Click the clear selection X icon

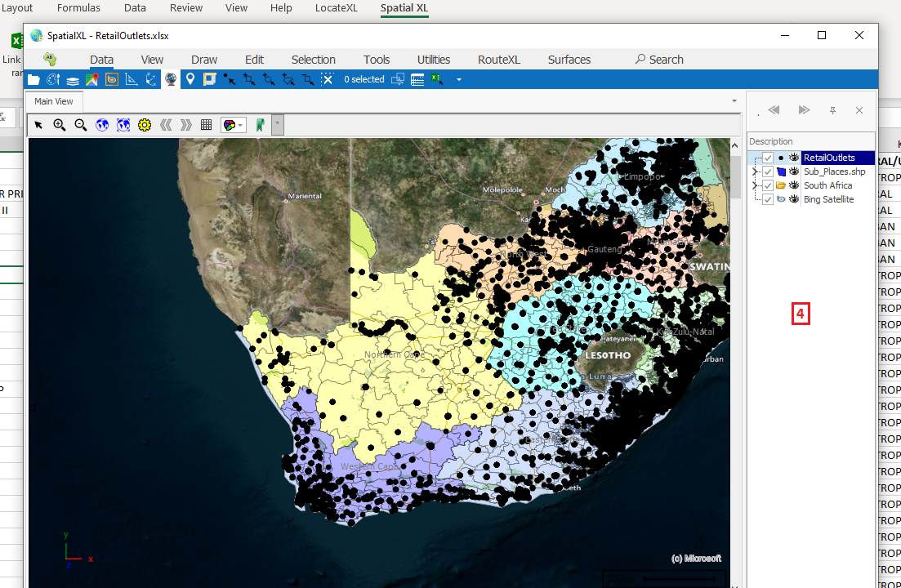tap(327, 79)
